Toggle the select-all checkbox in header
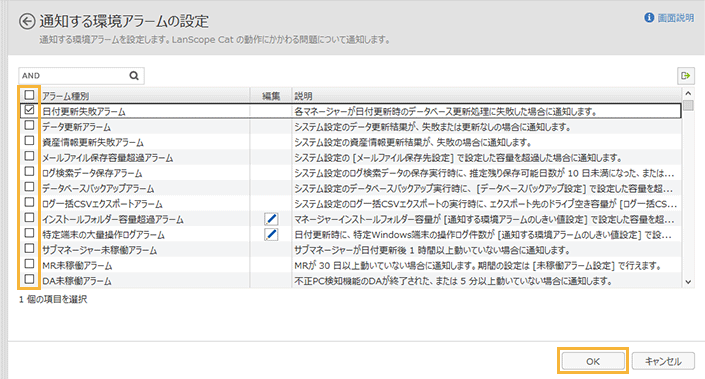 click(x=29, y=95)
